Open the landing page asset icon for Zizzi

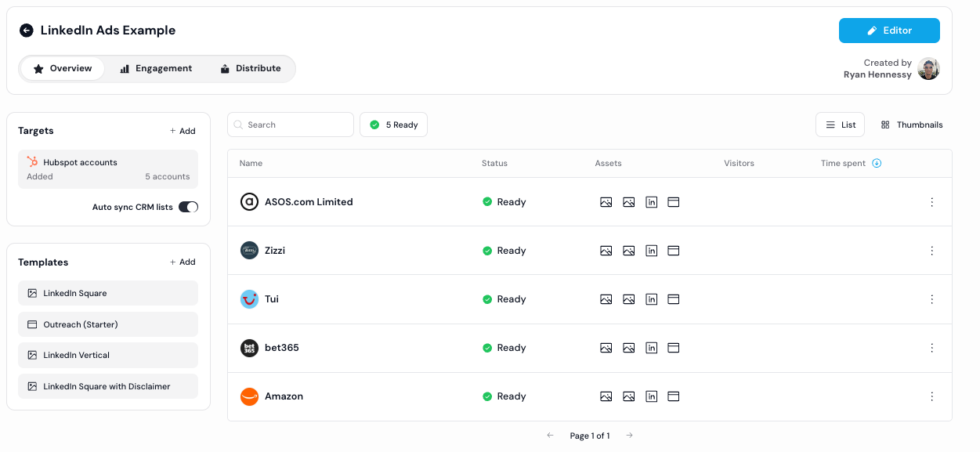[673, 251]
